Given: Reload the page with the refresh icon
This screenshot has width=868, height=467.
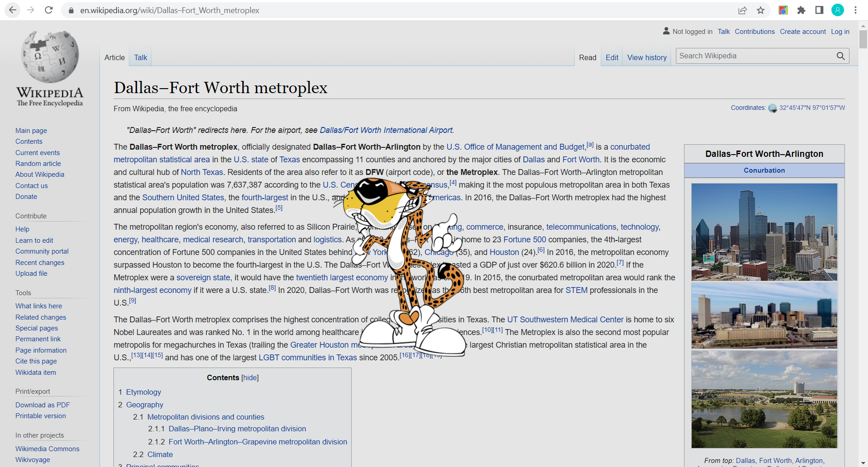Looking at the screenshot, I should pyautogui.click(x=49, y=10).
